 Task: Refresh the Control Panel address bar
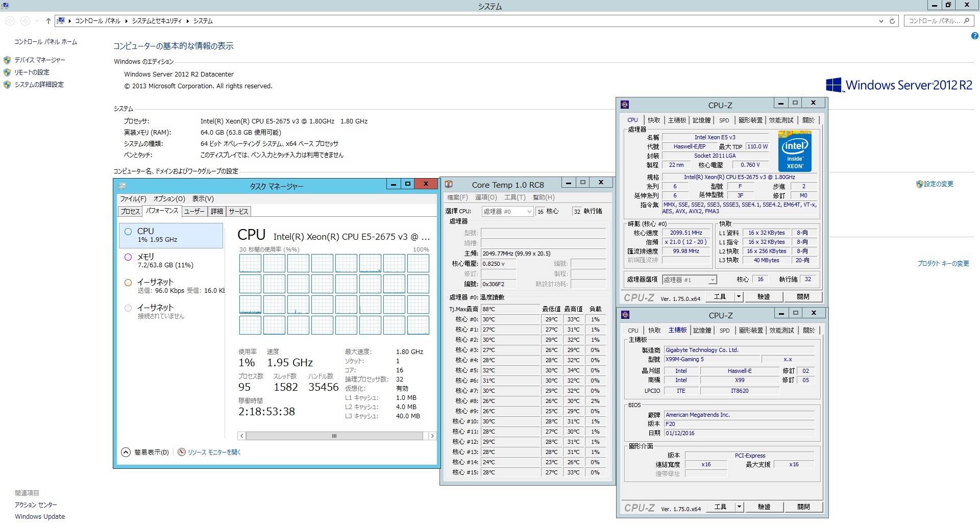[x=892, y=21]
